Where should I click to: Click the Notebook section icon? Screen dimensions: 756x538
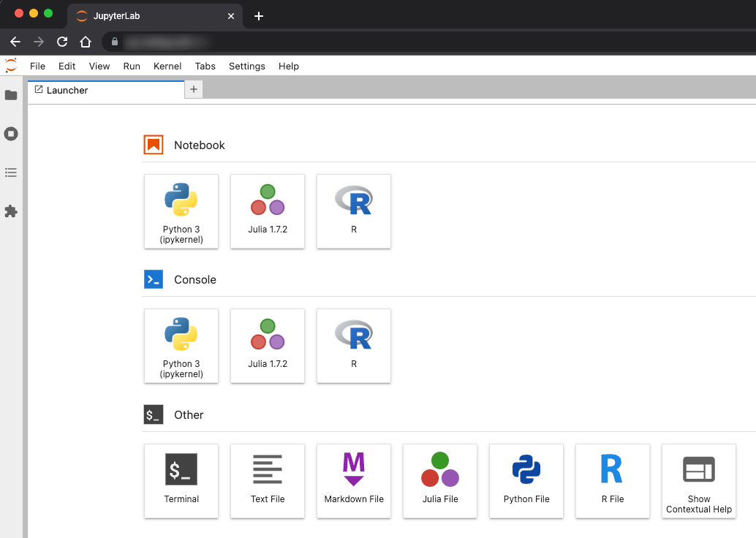point(154,145)
